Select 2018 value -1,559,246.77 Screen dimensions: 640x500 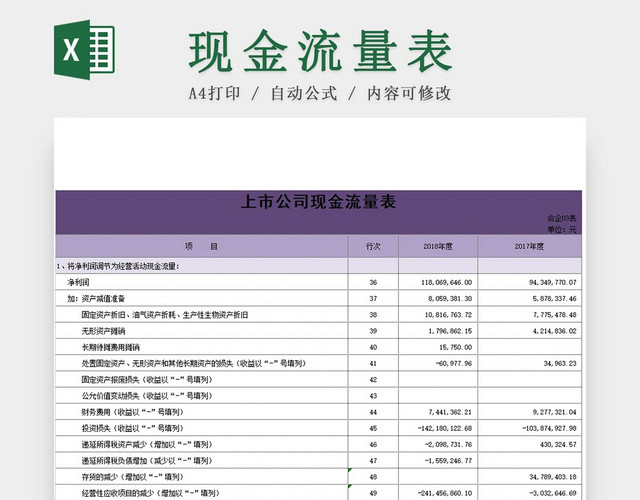(x=438, y=461)
